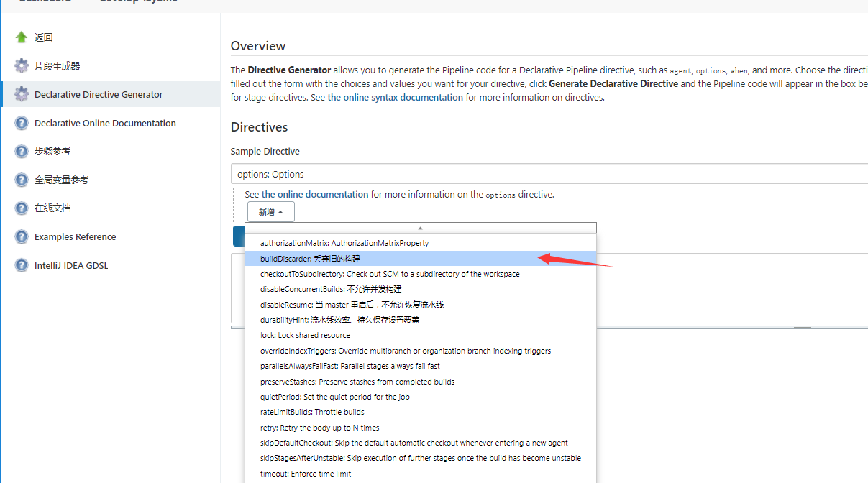Click the help icon beside IntelliJ IDEA GDSL
Viewport: 868px width, 483px height.
point(22,265)
